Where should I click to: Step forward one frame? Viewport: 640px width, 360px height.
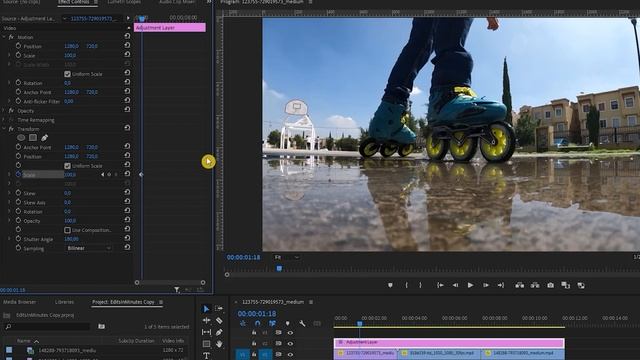coord(486,285)
